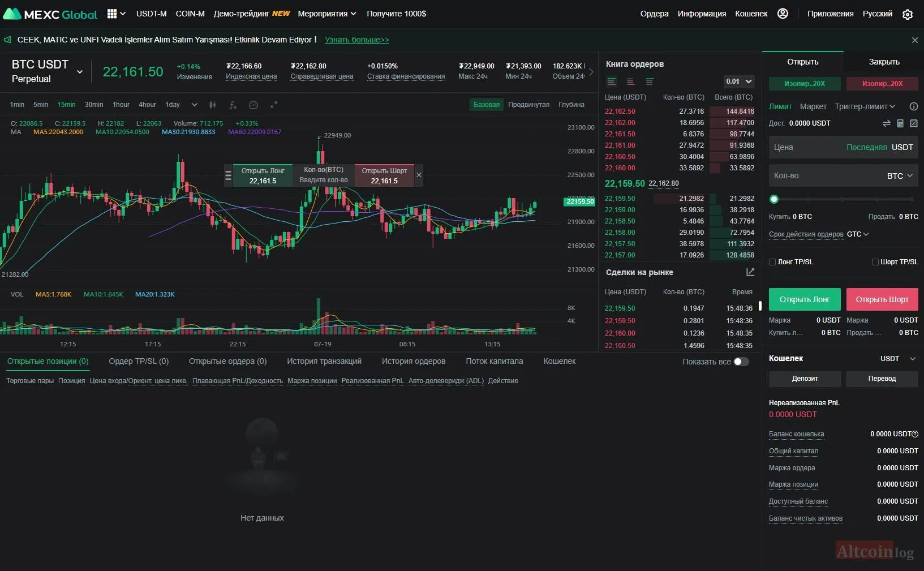Open the USDT-M menu item
This screenshot has width=924, height=571.
(152, 14)
